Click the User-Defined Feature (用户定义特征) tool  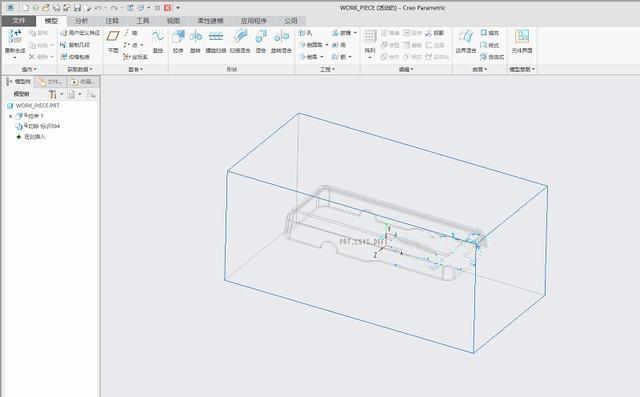click(80, 33)
